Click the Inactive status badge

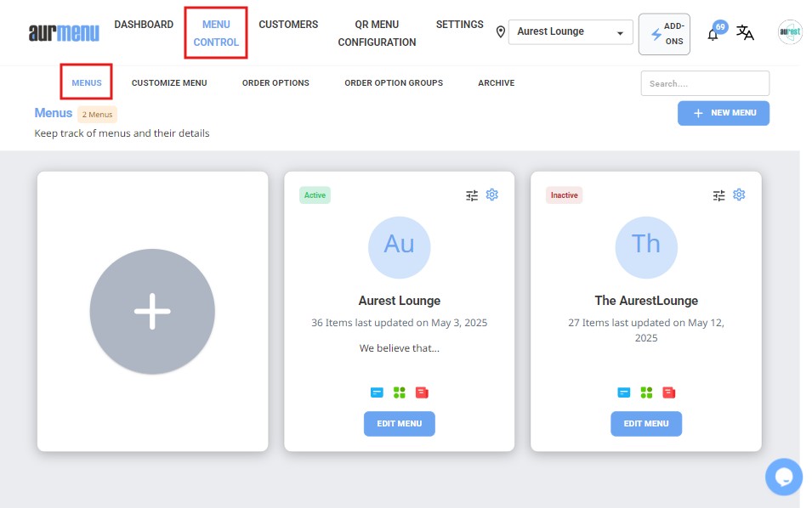564,195
